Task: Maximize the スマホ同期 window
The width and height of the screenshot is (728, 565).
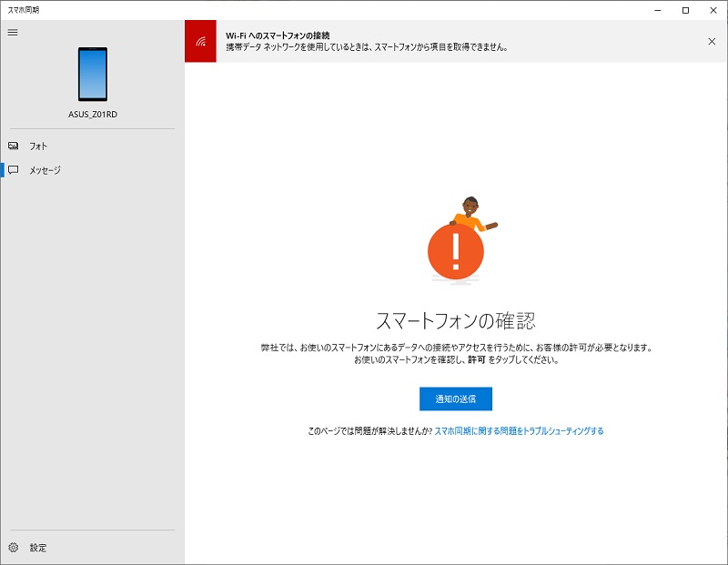Action: point(685,10)
